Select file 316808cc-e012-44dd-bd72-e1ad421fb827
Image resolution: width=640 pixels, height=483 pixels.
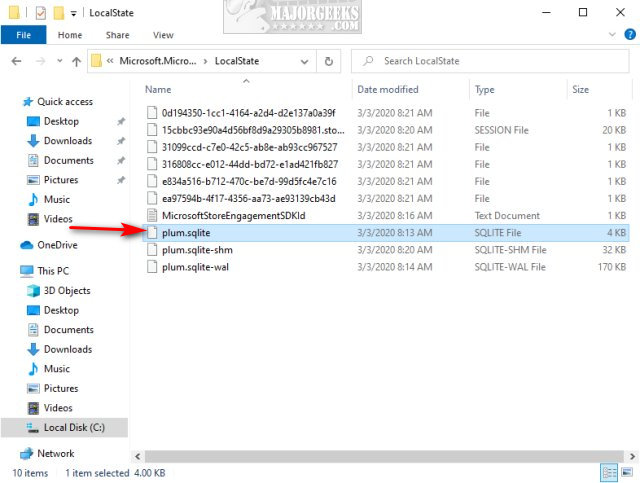(386, 165)
